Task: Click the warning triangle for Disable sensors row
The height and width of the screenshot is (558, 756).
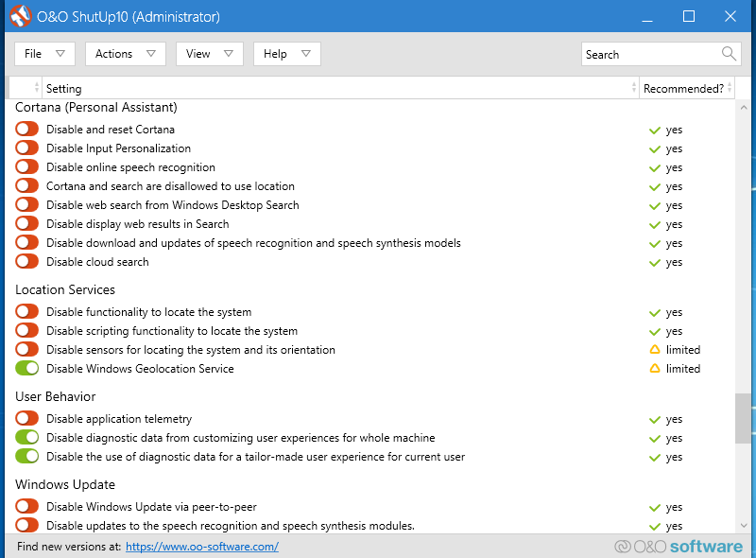Action: (x=654, y=350)
